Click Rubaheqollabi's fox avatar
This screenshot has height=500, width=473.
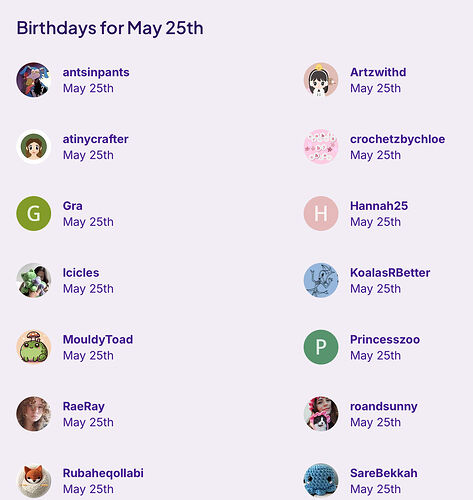[34, 481]
